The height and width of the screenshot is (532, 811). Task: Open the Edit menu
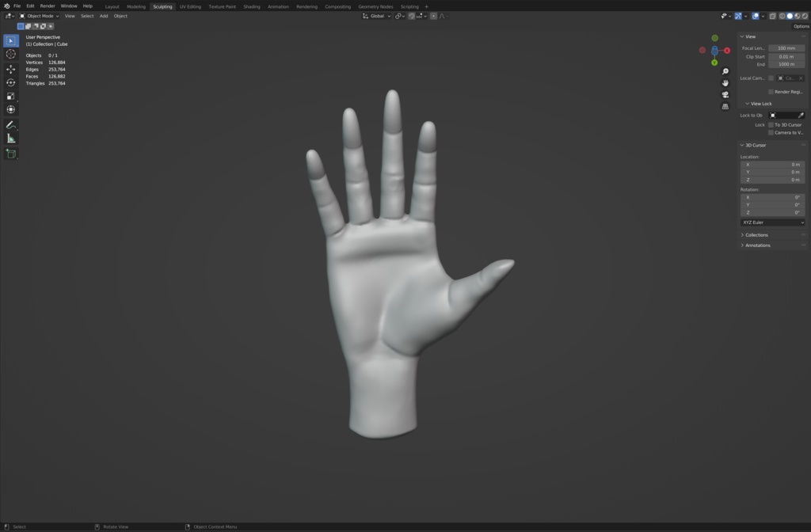click(31, 6)
